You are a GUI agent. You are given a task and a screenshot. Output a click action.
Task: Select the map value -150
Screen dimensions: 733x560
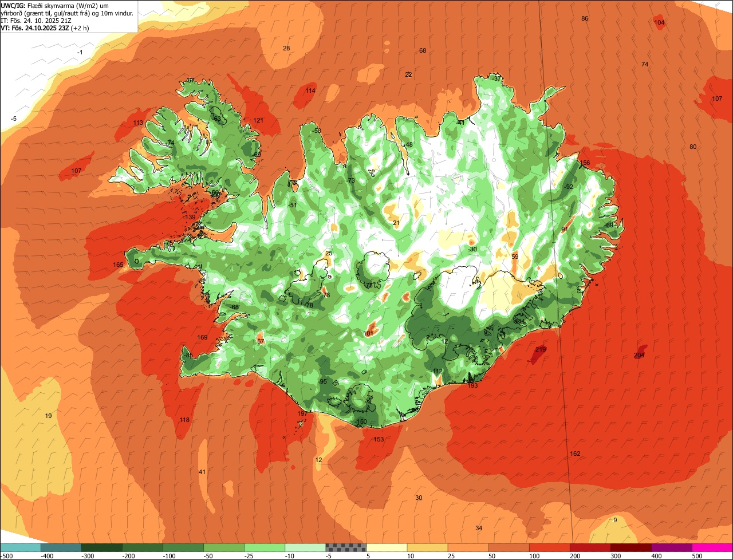pyautogui.click(x=360, y=421)
